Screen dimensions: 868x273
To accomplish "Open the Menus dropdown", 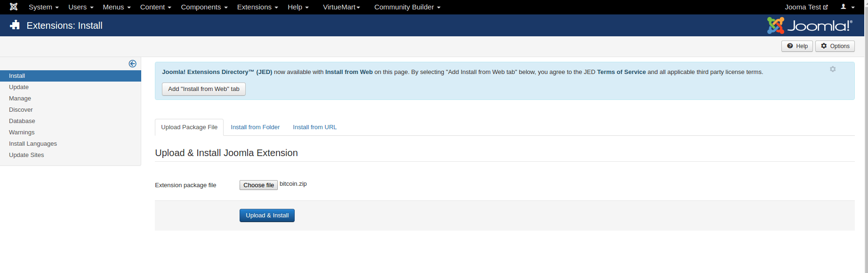I will [117, 7].
